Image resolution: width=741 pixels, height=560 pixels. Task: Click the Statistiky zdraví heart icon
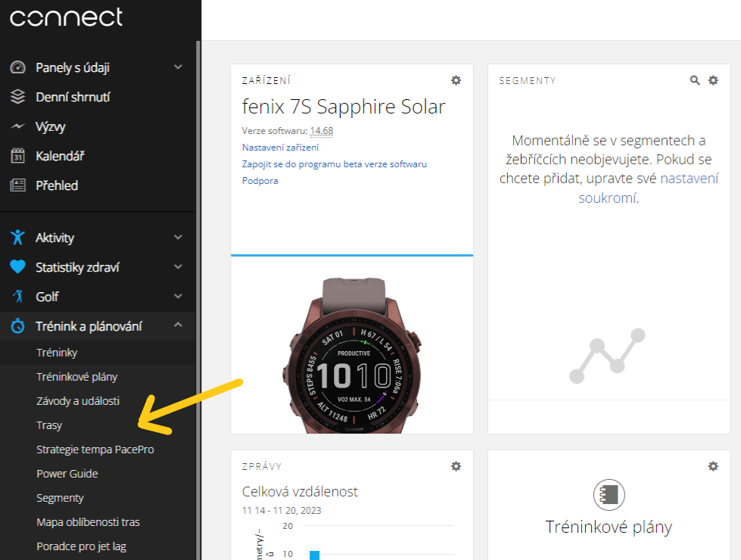pyautogui.click(x=18, y=267)
